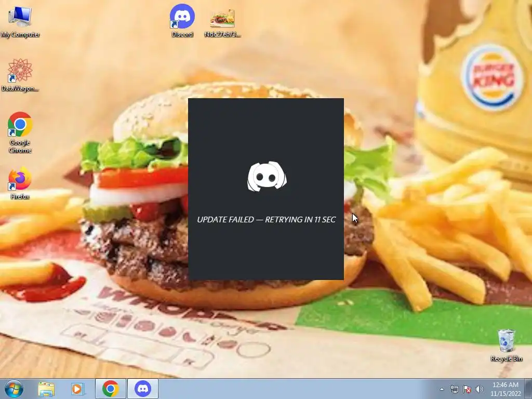Open the volume speaker tray icon

480,389
